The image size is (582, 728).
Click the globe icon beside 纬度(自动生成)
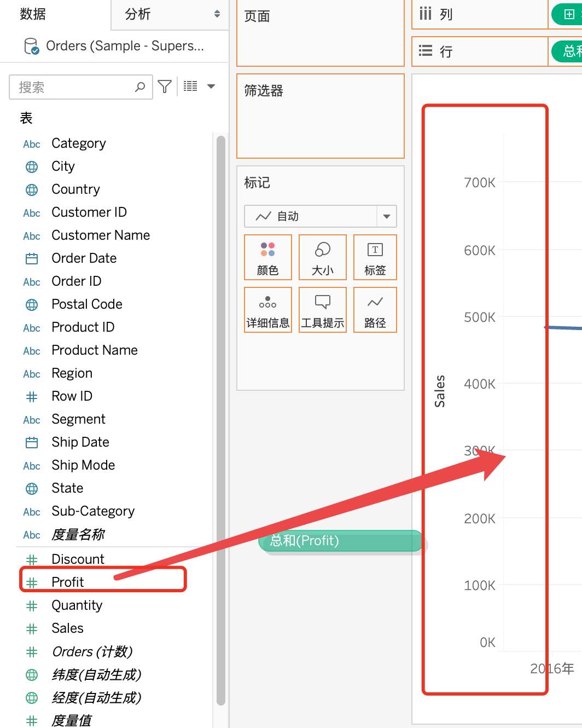pyautogui.click(x=32, y=675)
